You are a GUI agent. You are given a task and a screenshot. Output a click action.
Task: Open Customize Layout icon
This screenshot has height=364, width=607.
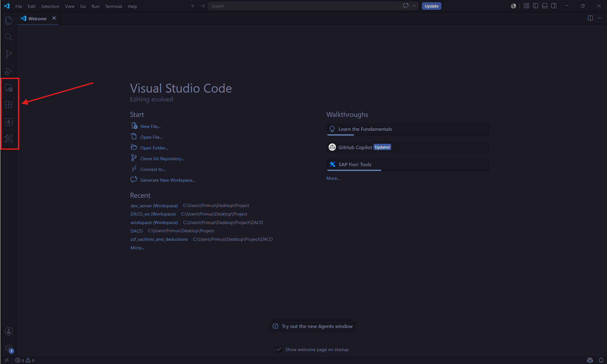click(x=526, y=6)
